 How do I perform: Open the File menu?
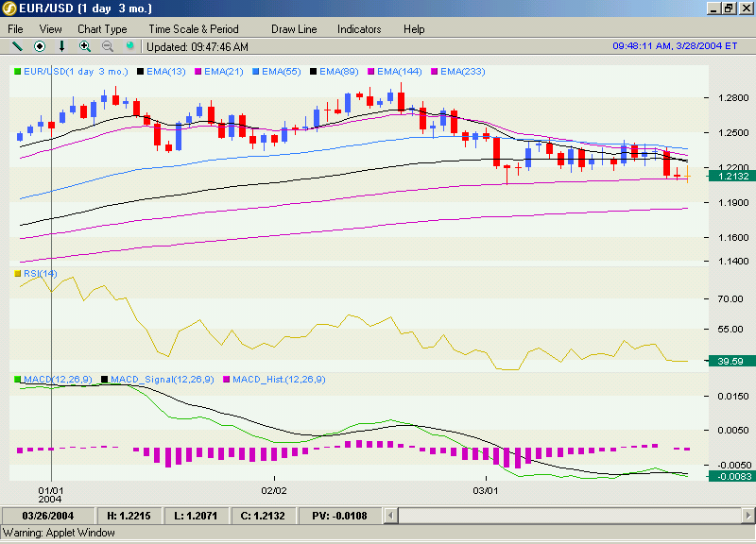click(16, 29)
